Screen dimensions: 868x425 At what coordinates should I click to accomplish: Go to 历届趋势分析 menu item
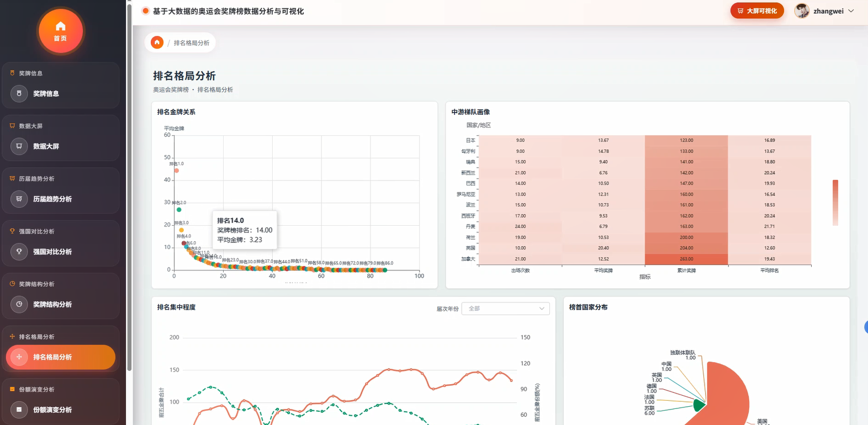point(61,199)
